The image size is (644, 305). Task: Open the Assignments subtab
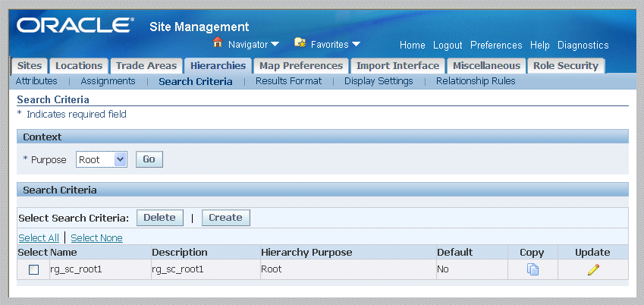(x=108, y=81)
